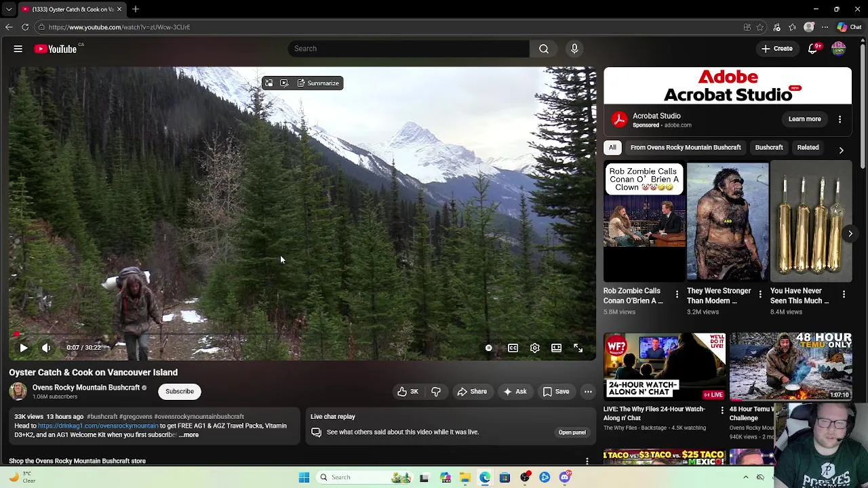Go to the YouTube home logo
Image resolution: width=868 pixels, height=488 pixels.
pyautogui.click(x=56, y=49)
